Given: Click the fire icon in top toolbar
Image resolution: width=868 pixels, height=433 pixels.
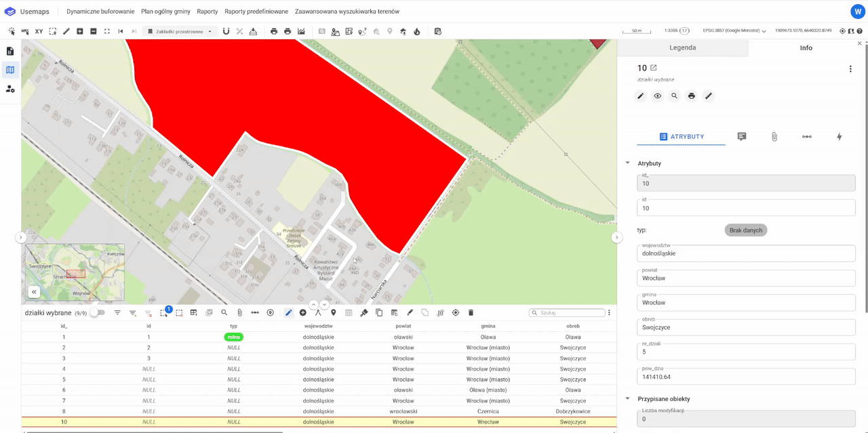Looking at the screenshot, I should [417, 31].
